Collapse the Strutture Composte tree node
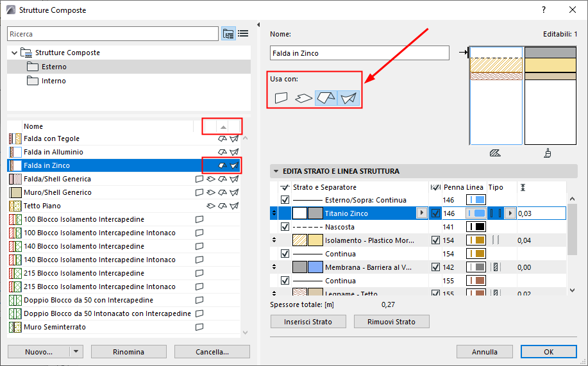The height and width of the screenshot is (366, 588). point(14,53)
